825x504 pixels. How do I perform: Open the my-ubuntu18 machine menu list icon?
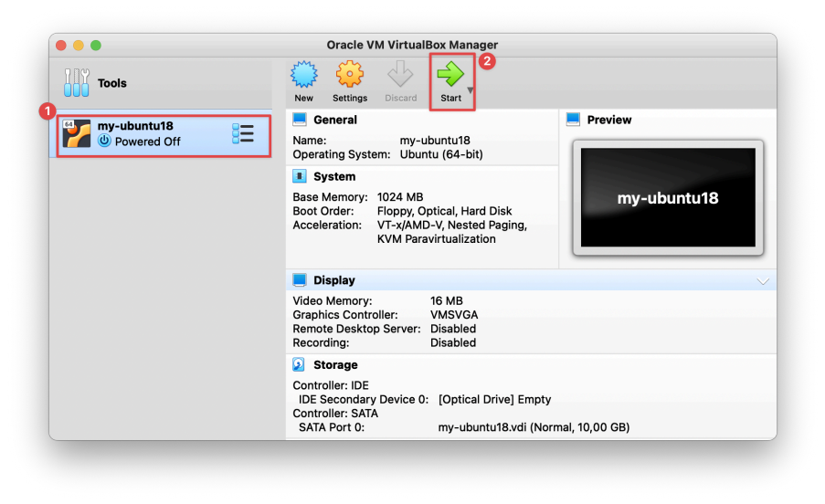click(242, 133)
